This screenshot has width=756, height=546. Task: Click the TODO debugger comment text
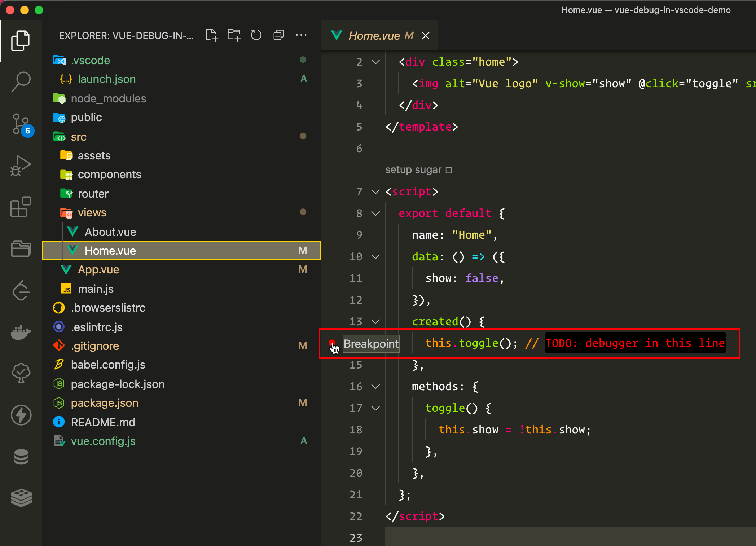(635, 343)
